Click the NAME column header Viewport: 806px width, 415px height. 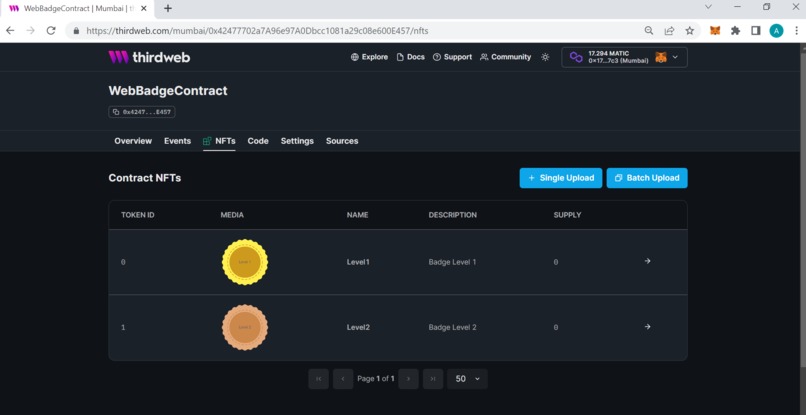click(358, 215)
